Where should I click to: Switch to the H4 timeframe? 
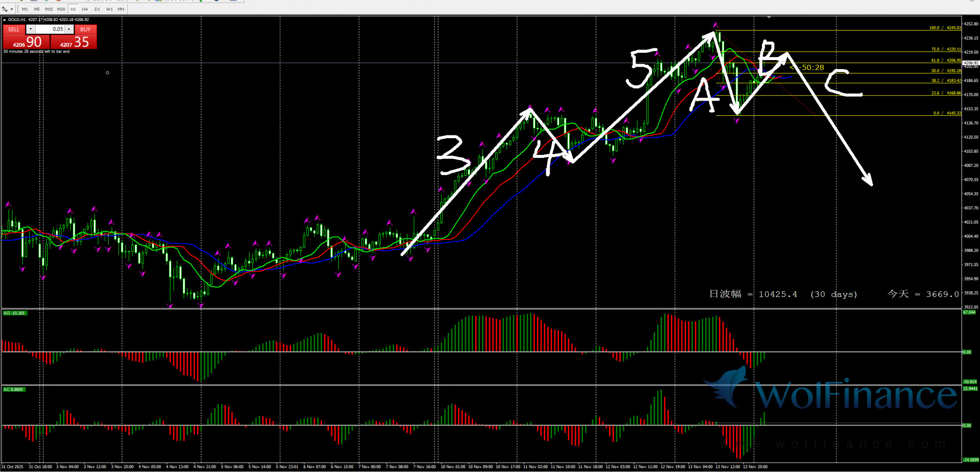click(85, 9)
